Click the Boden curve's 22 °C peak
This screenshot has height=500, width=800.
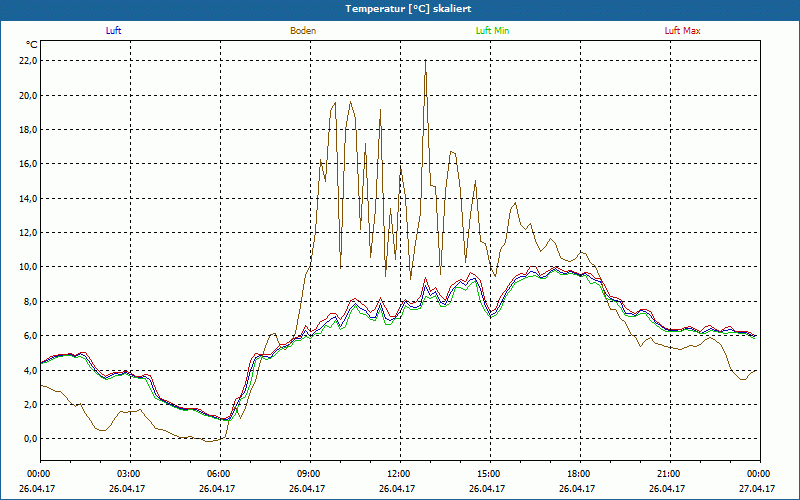(x=426, y=61)
